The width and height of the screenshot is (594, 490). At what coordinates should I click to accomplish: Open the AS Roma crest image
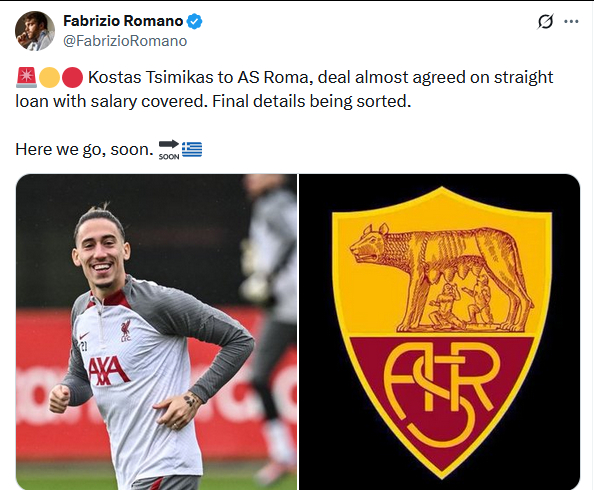(x=439, y=332)
